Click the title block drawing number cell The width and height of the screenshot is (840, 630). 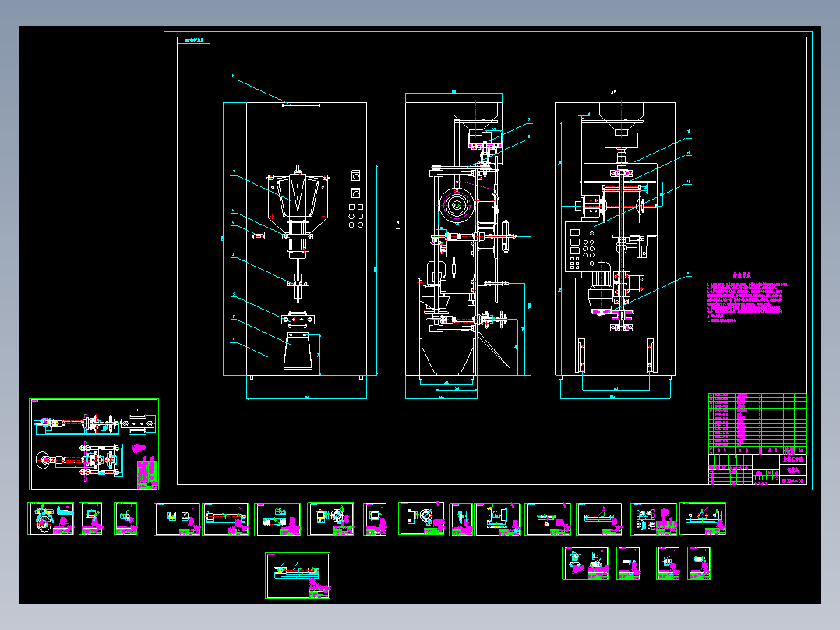(x=793, y=481)
